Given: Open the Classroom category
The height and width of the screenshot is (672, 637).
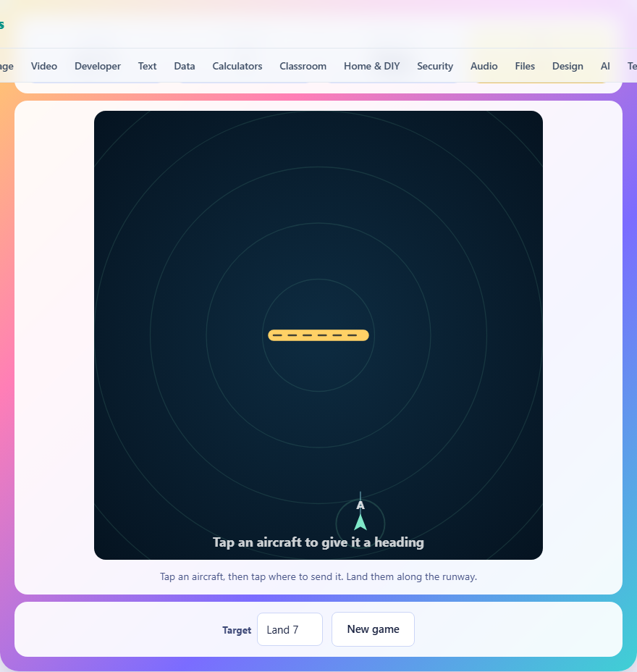Looking at the screenshot, I should 303,66.
